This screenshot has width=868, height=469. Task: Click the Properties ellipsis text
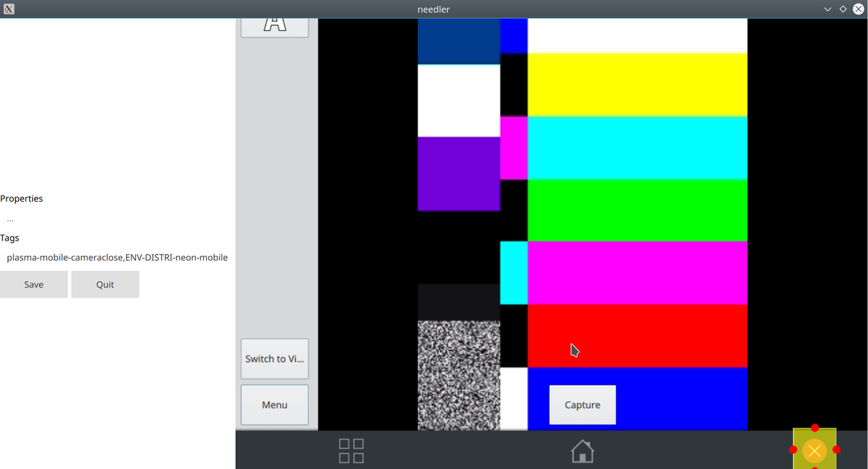pyautogui.click(x=10, y=218)
